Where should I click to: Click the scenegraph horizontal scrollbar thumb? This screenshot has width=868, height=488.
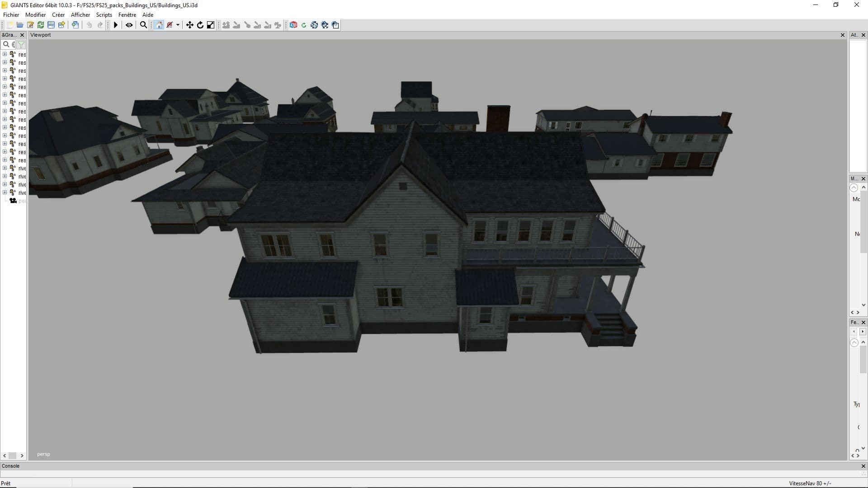click(13, 455)
